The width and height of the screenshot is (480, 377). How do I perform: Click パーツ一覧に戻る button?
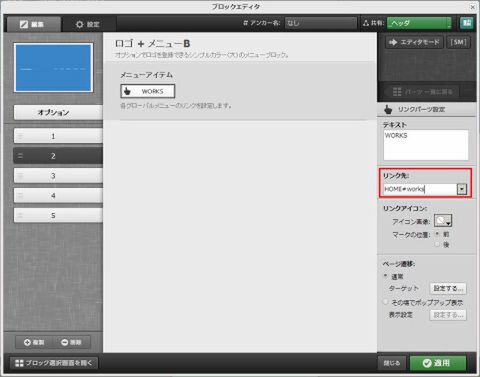point(422,92)
